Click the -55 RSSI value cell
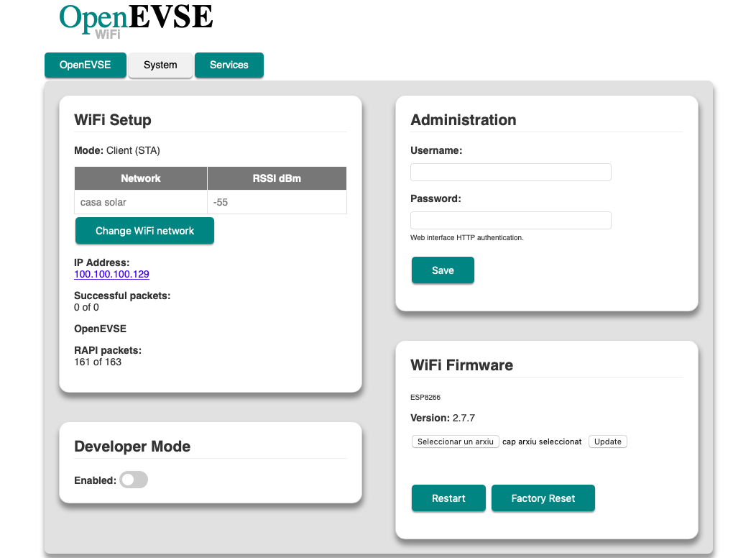This screenshot has width=756, height=558. point(277,202)
